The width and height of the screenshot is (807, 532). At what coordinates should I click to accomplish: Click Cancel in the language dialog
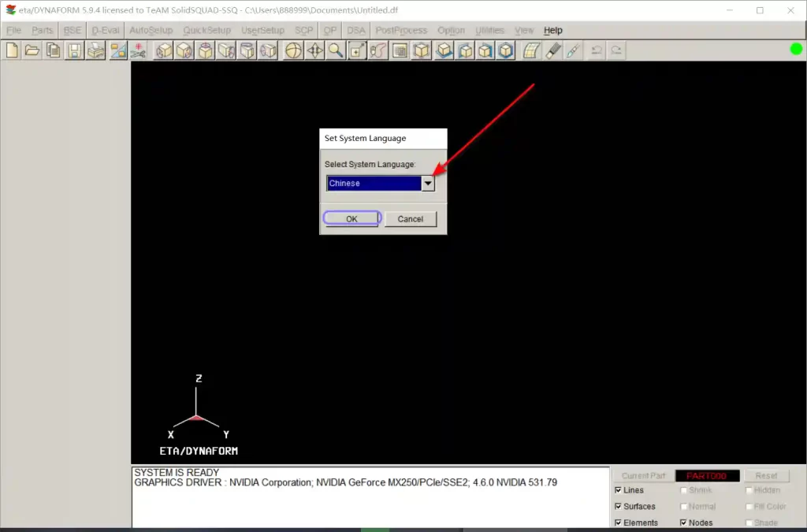[411, 219]
